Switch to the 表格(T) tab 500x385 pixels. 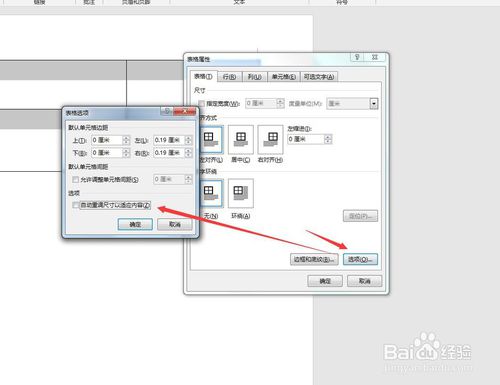[x=203, y=76]
